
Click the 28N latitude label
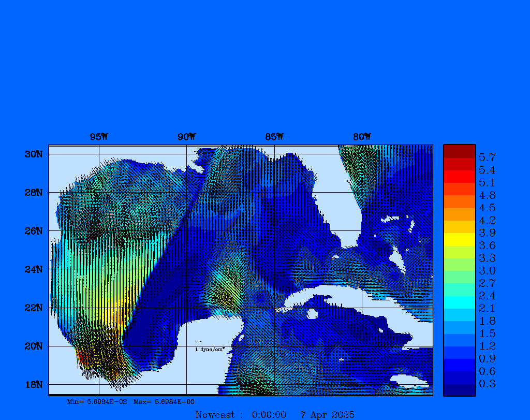point(34,193)
